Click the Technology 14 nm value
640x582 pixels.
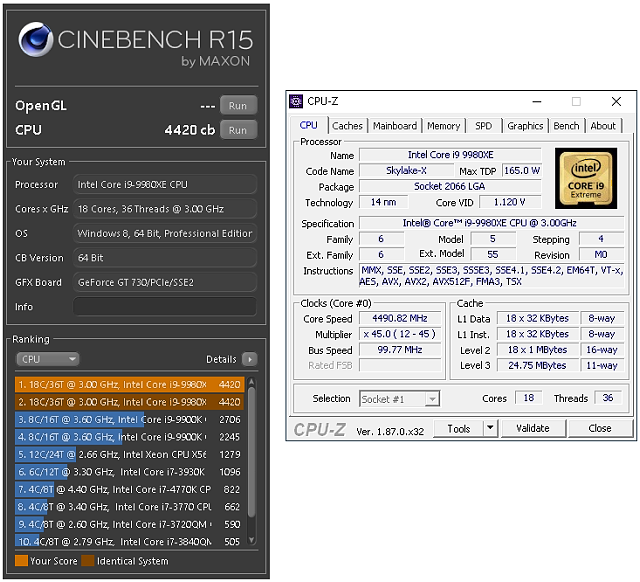tap(384, 202)
